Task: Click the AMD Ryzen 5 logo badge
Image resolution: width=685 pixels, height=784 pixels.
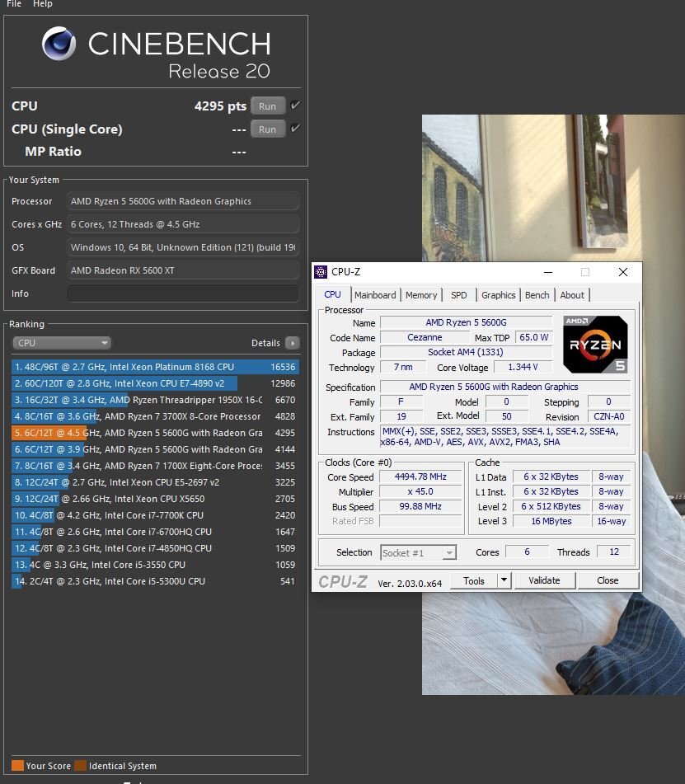Action: tap(595, 345)
